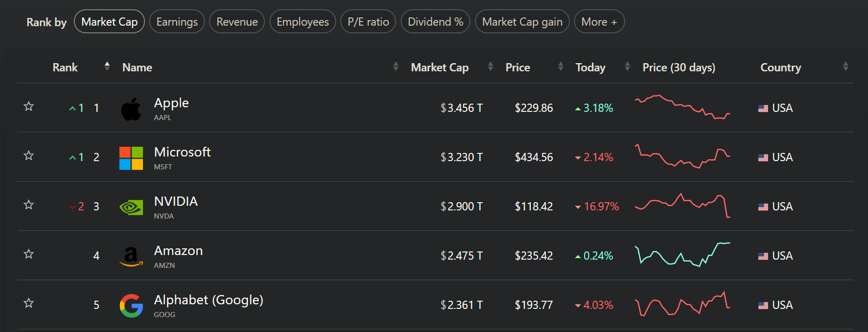This screenshot has height=332, width=868.
Task: Click the NVIDIA logo icon
Action: coord(131,207)
